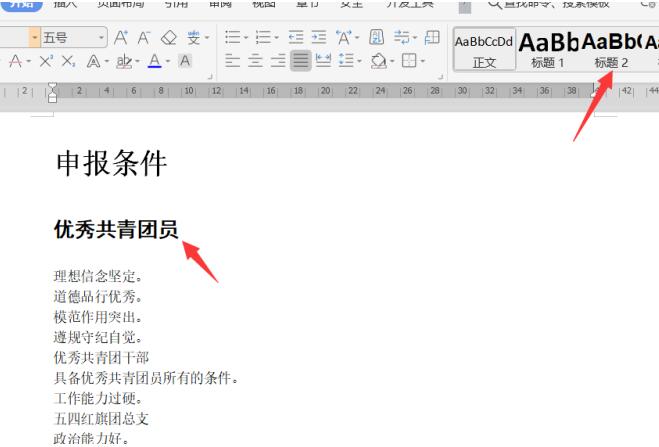Screen dimensions: 659x447
Task: Open font dialog launcher corner icon
Action: [x=210, y=77]
